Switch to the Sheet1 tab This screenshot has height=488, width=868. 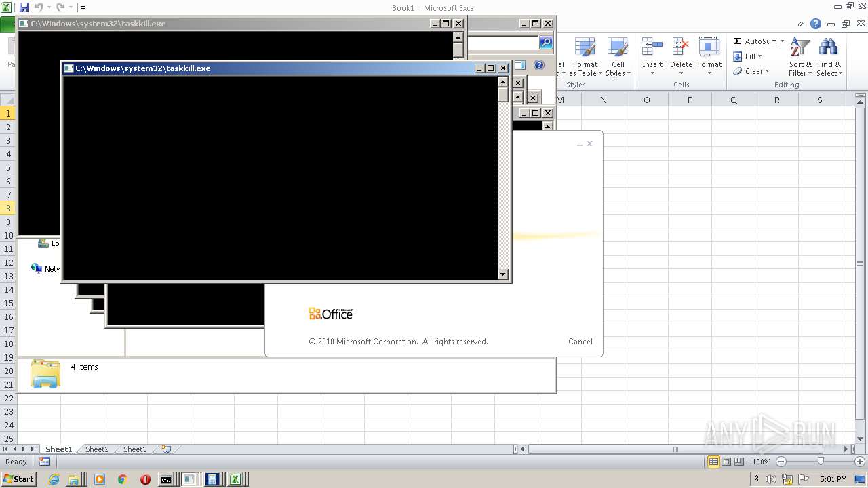coord(58,449)
